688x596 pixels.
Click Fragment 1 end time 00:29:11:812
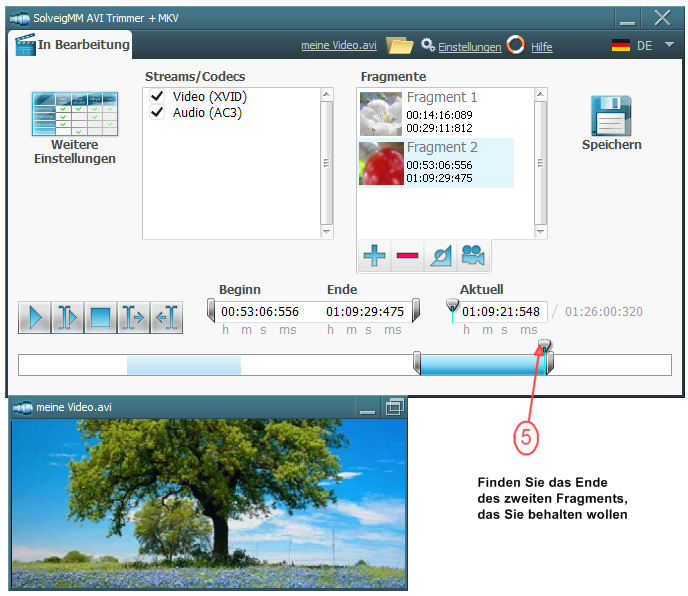point(439,128)
